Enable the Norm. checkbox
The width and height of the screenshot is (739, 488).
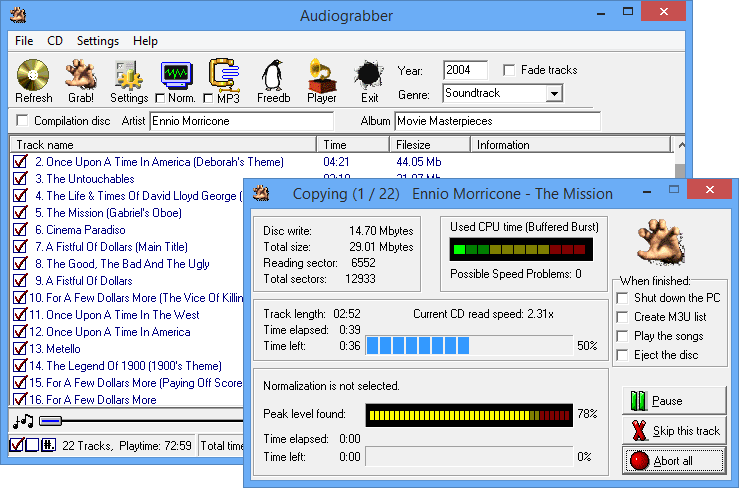(160, 98)
